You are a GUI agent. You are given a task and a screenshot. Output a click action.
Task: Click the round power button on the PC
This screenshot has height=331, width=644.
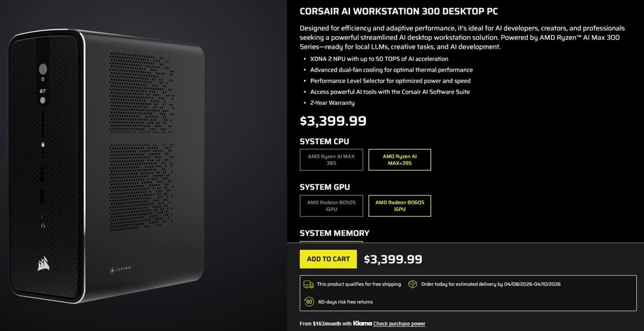click(x=43, y=68)
